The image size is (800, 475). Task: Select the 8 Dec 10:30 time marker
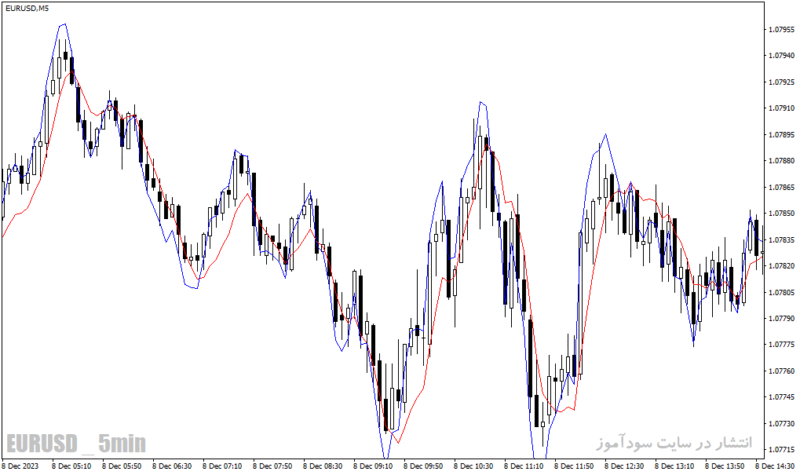(x=473, y=466)
